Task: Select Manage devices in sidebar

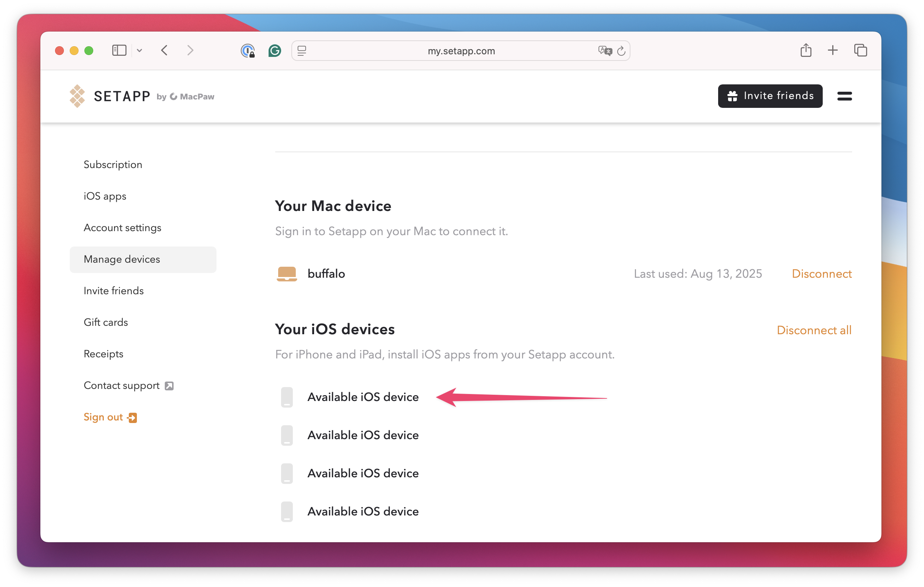Action: pyautogui.click(x=143, y=259)
